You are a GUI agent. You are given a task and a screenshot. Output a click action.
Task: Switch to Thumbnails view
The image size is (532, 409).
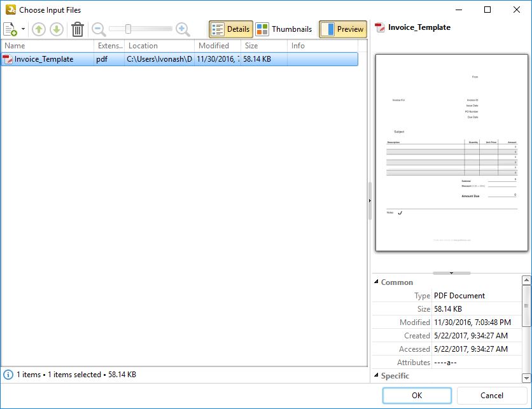pos(284,29)
